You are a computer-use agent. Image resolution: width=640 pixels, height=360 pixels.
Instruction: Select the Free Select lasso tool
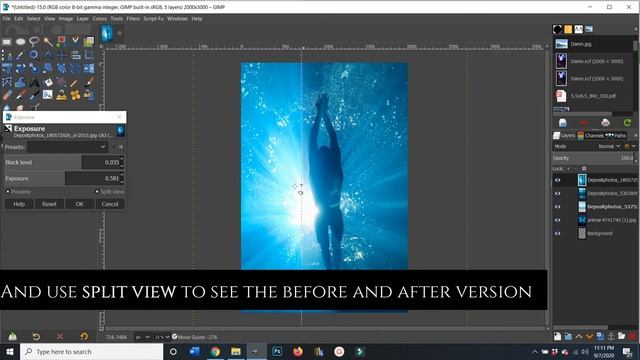(34, 42)
